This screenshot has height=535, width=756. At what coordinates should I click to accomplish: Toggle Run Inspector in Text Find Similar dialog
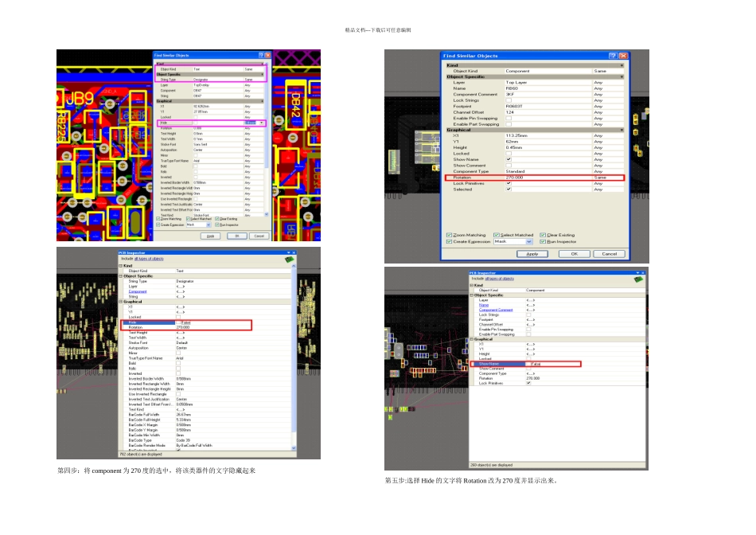click(217, 225)
